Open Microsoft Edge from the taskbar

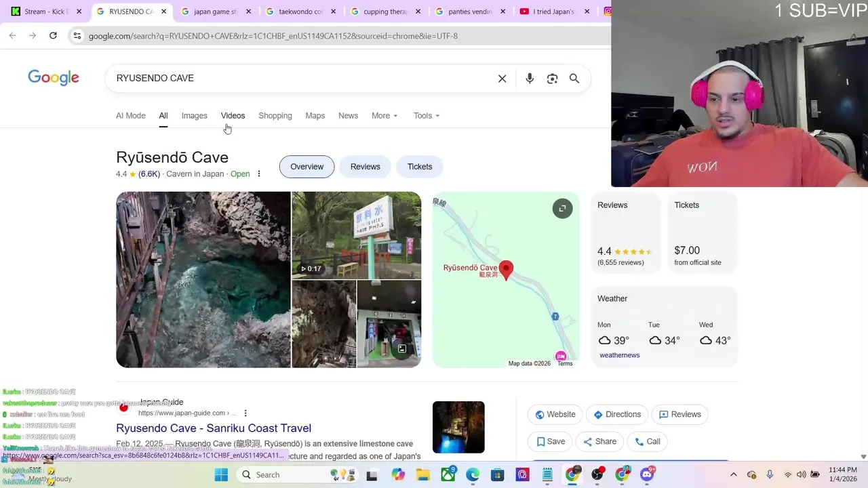(473, 475)
